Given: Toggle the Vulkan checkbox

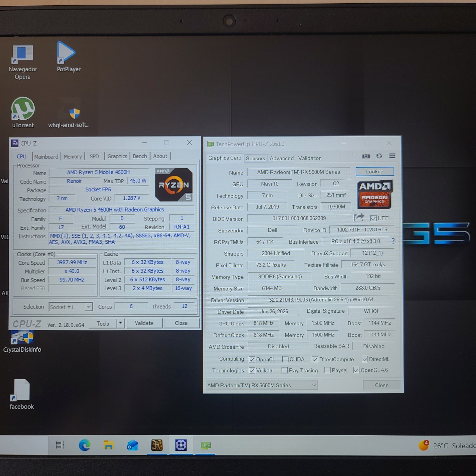Looking at the screenshot, I should coord(252,370).
